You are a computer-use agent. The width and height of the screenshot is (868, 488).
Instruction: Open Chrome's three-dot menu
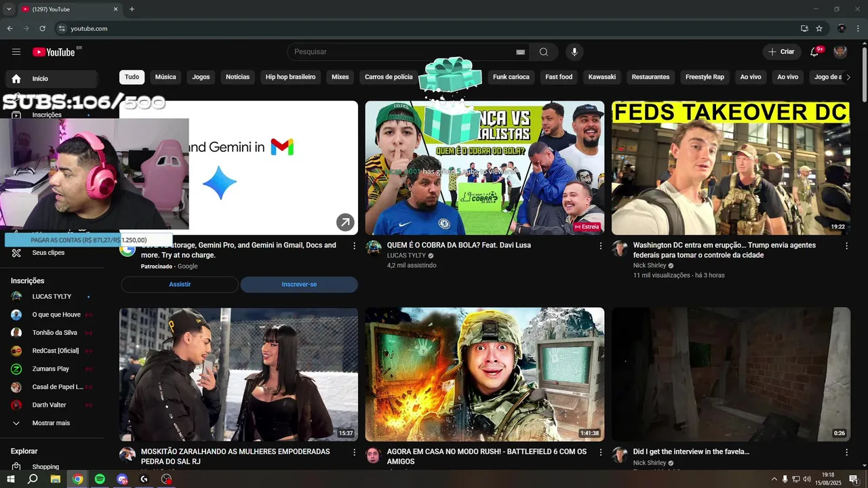click(859, 28)
